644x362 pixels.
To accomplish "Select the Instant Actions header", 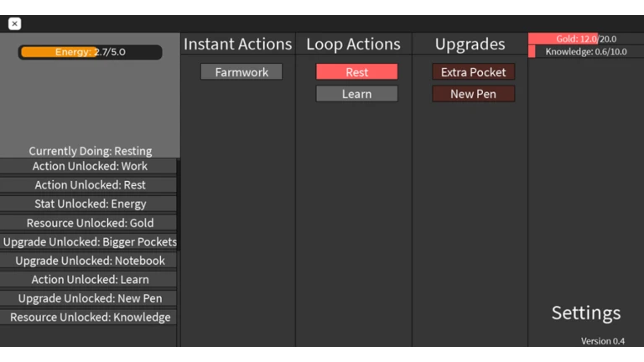I will 238,44.
